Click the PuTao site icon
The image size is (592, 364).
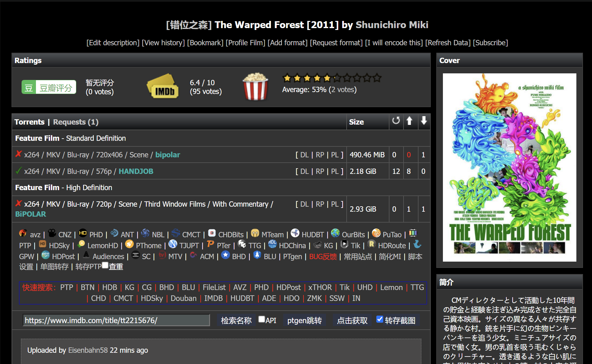(x=376, y=233)
